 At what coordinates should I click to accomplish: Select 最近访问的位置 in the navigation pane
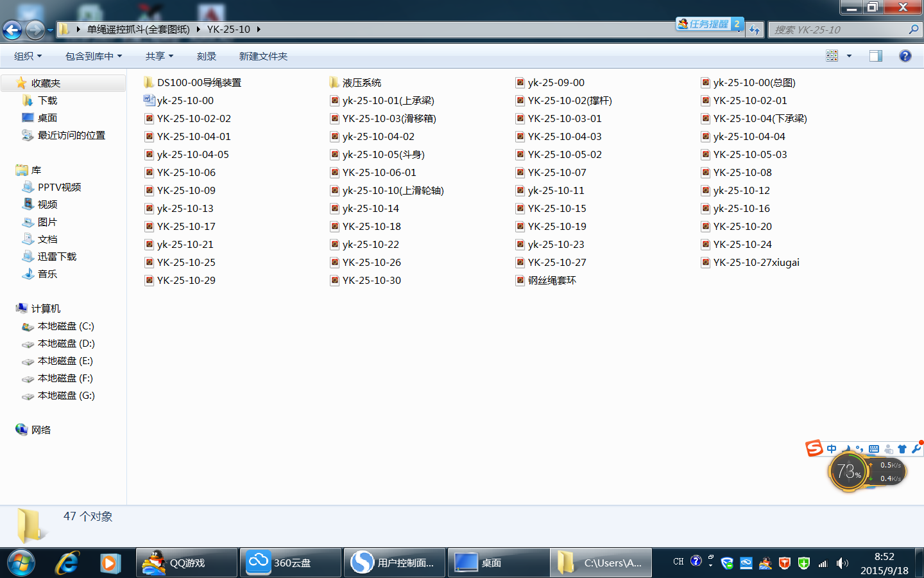point(71,135)
